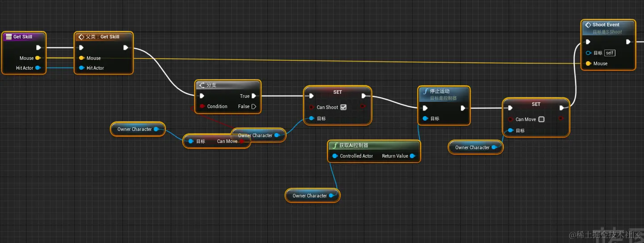Click output pin of Owner Character feeding SET Can Shoot
This screenshot has height=243, width=644.
pos(277,135)
